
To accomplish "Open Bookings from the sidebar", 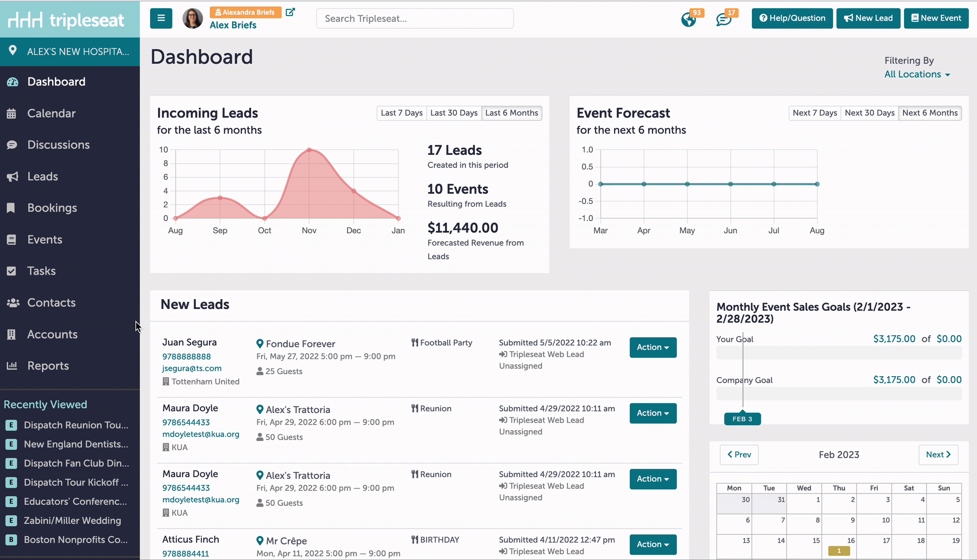I will (x=52, y=208).
